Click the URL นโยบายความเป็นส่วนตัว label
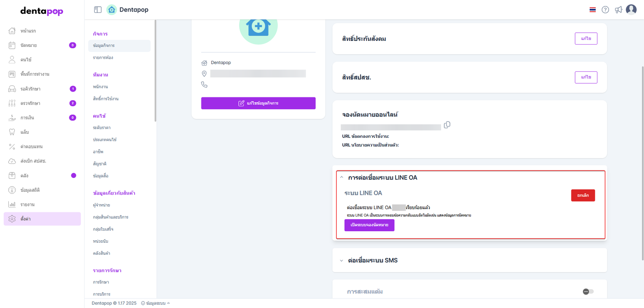The width and height of the screenshot is (644, 308). point(370,145)
